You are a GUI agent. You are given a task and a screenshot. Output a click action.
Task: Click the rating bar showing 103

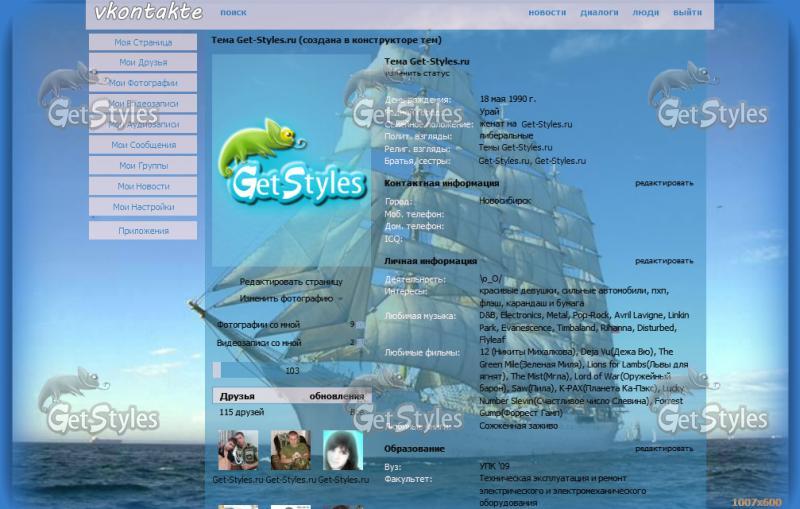point(291,370)
